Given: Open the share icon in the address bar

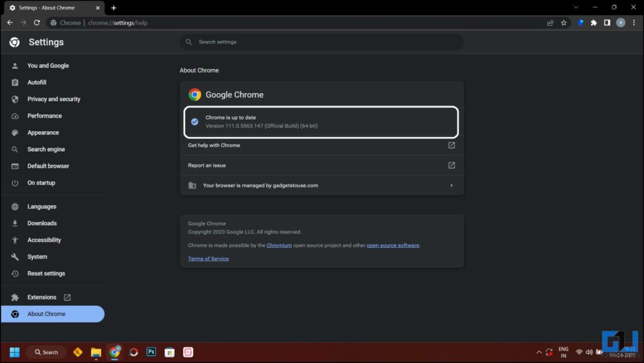Looking at the screenshot, I should coord(550,22).
